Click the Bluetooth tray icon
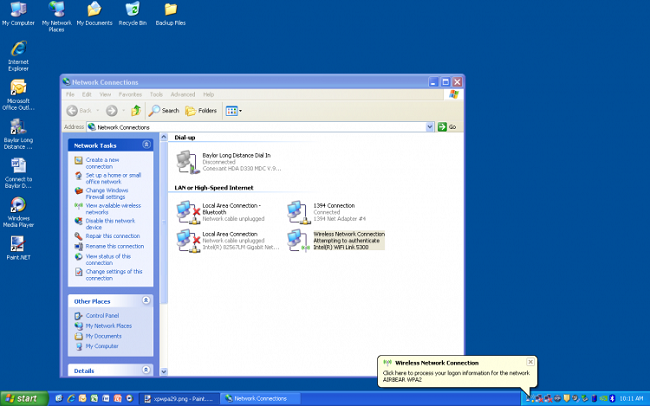The width and height of the screenshot is (650, 406). point(612,399)
